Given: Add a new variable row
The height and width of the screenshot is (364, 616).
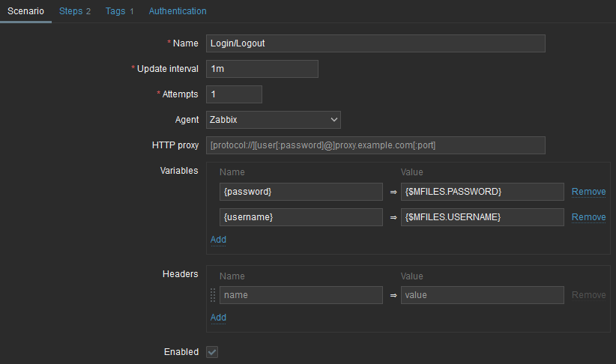Looking at the screenshot, I should point(218,240).
